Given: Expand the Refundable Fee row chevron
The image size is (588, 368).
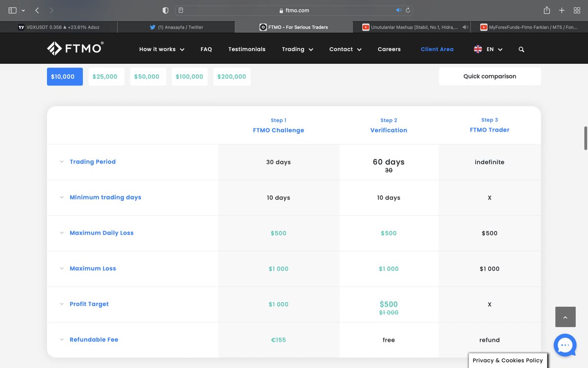Looking at the screenshot, I should click(62, 340).
